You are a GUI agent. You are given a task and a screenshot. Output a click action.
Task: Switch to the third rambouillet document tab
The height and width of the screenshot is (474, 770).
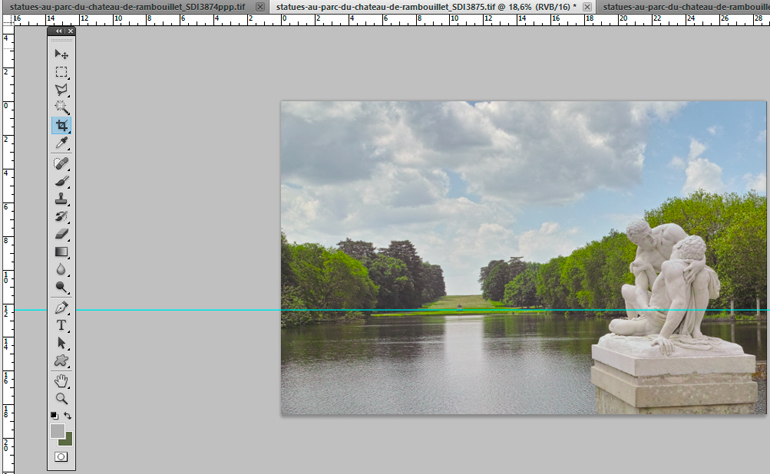[686, 7]
